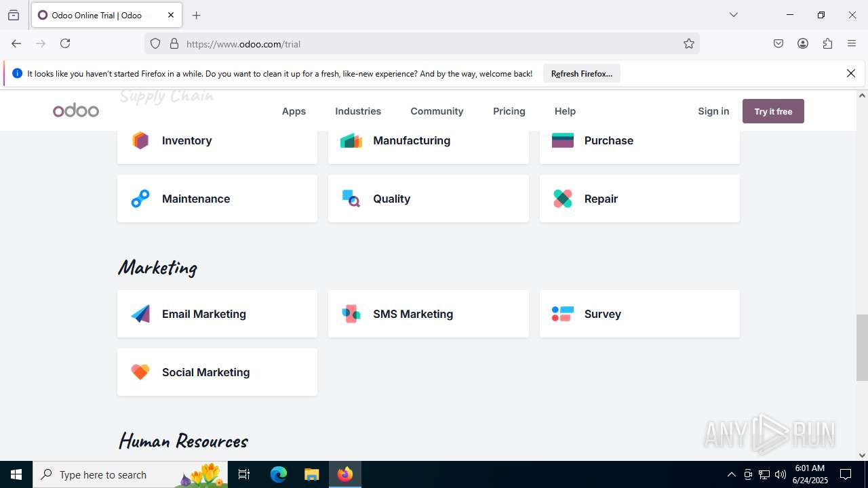Click the page vertical scrollbar thumb
Viewport: 868px width, 488px height.
[862, 348]
